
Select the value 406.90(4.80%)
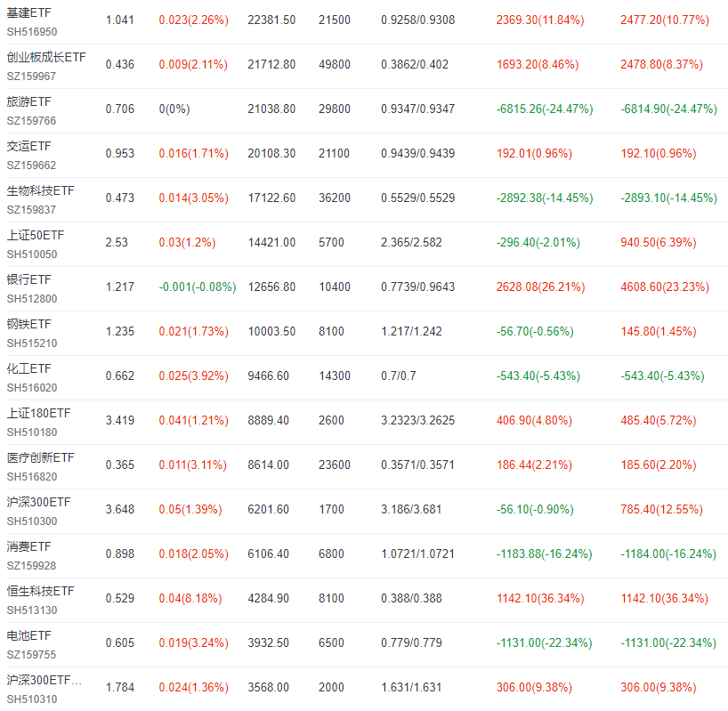tap(534, 421)
